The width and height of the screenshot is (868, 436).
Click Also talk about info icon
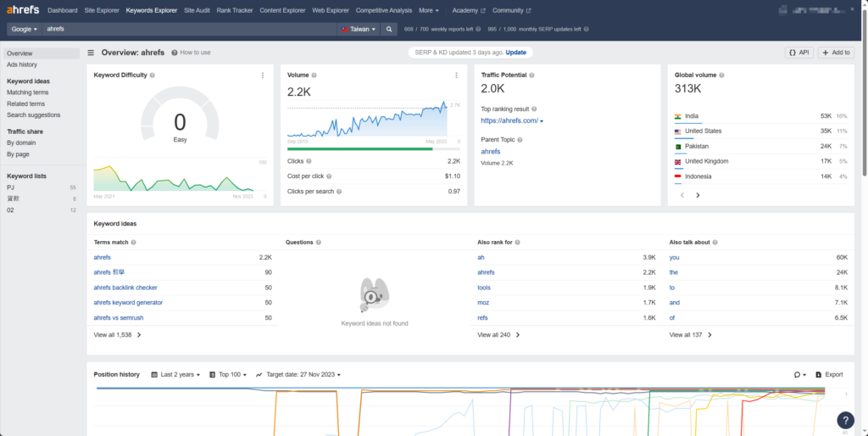pos(715,243)
